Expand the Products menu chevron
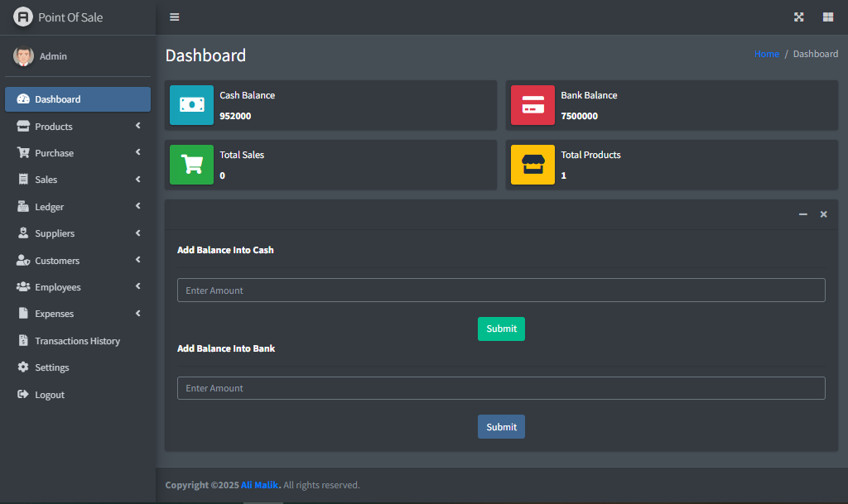 click(x=137, y=126)
